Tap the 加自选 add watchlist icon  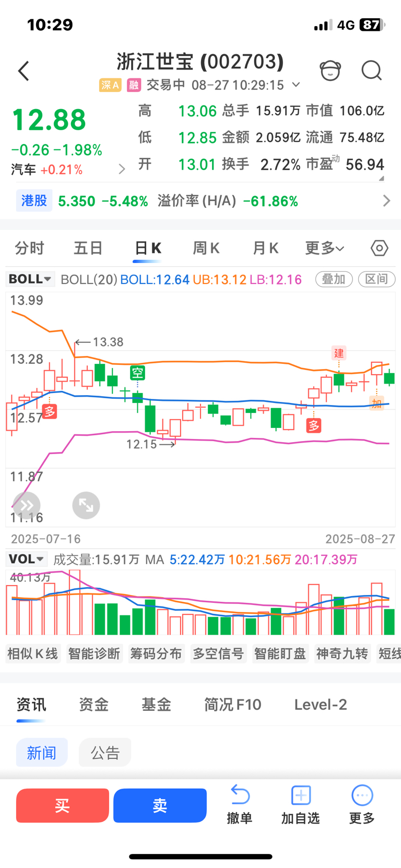coord(301,795)
